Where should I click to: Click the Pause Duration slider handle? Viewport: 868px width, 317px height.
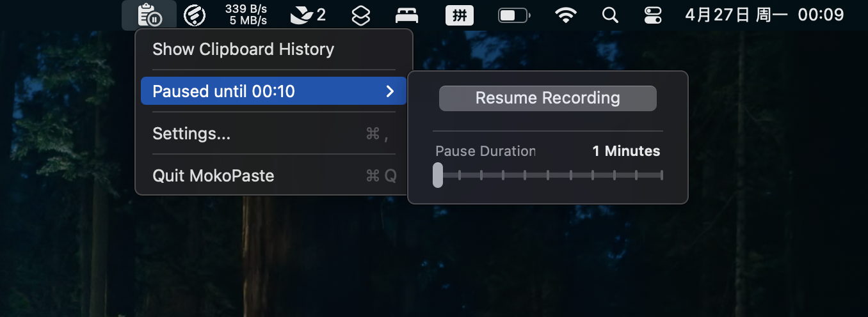coord(438,175)
